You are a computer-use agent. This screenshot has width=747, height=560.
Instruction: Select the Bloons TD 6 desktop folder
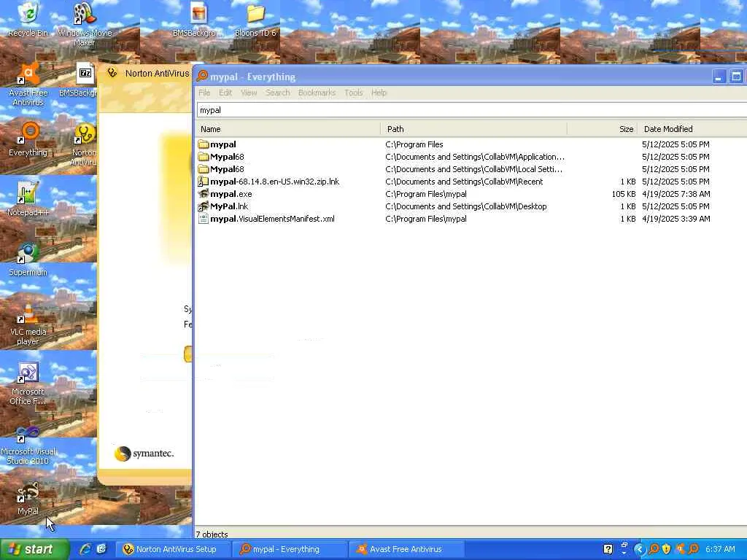[255, 19]
